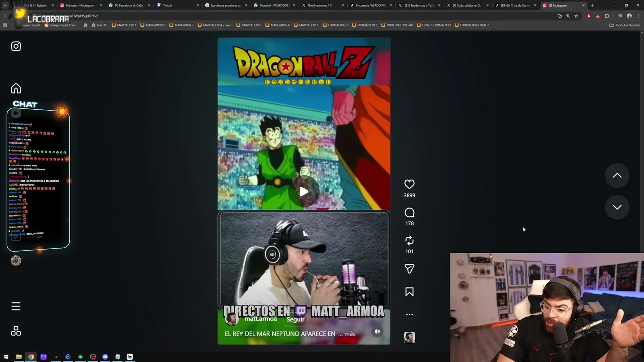The width and height of the screenshot is (644, 362).
Task: Open FORMACION 2 bookmark
Action: tap(364, 25)
